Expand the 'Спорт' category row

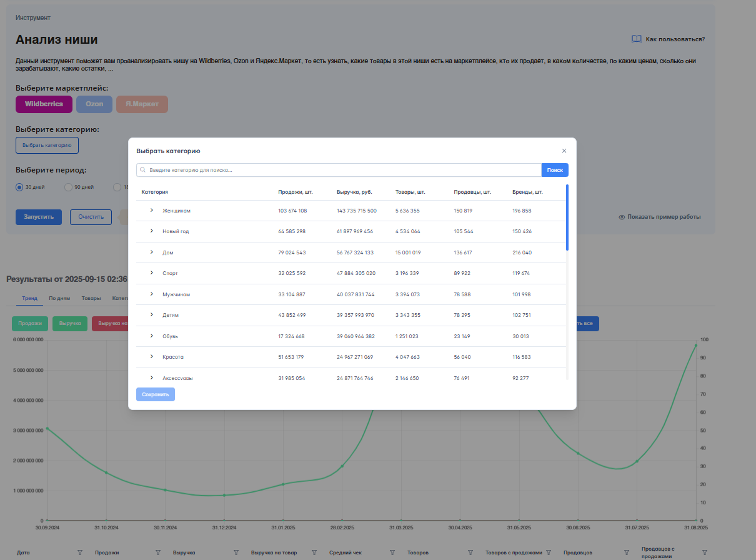(152, 273)
